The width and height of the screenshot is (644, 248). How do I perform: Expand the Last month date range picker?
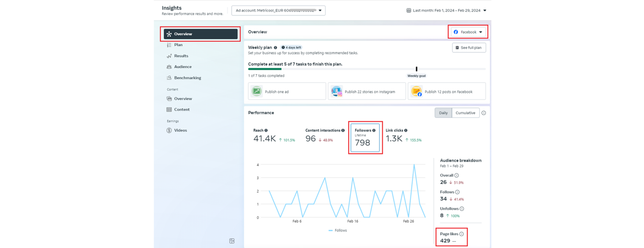[446, 10]
